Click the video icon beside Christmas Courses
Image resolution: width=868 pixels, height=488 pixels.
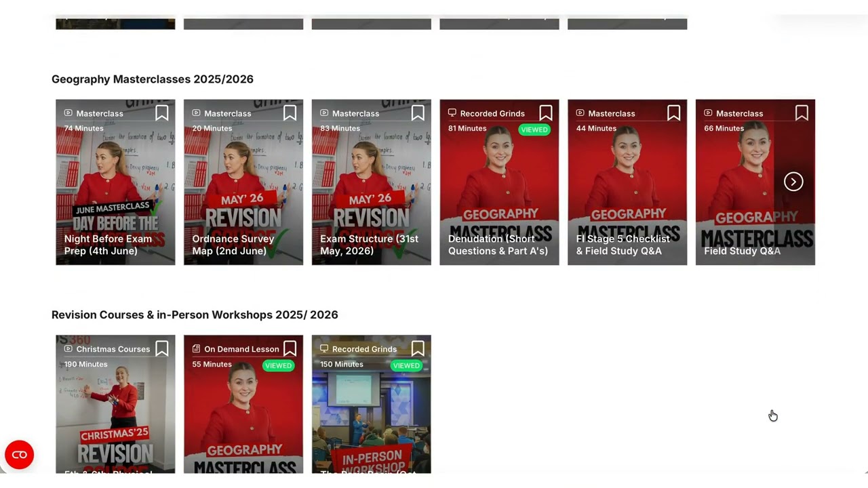[x=68, y=349]
